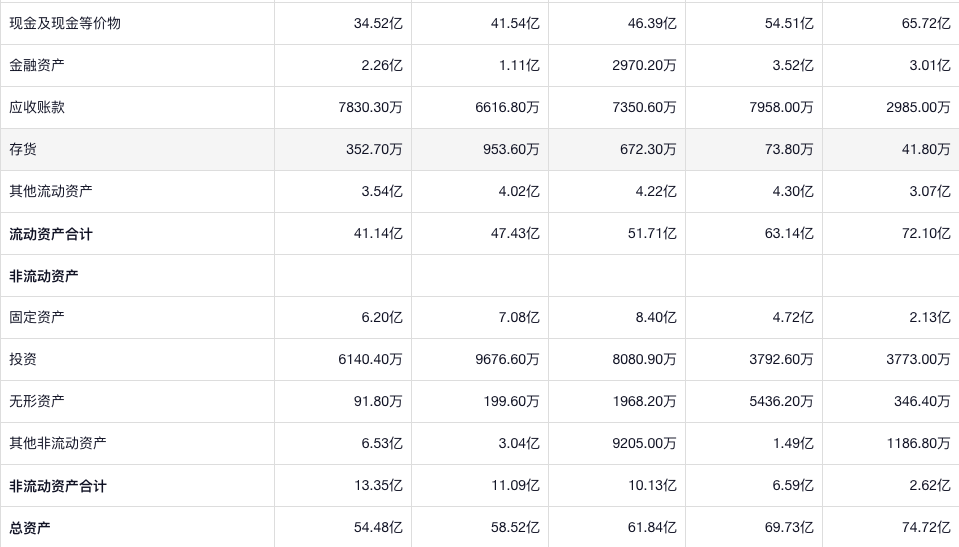
Task: Select the 投资 row label
Action: (23, 359)
